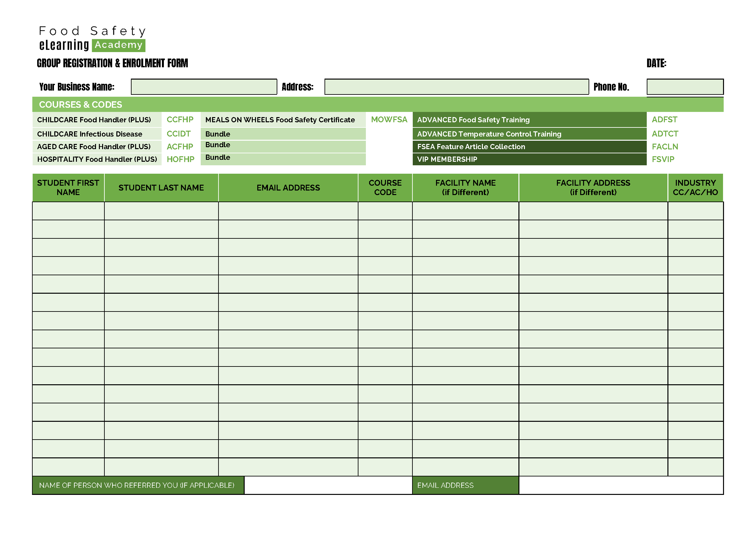Click last row student first name cell
756x535 pixels.
(68, 467)
